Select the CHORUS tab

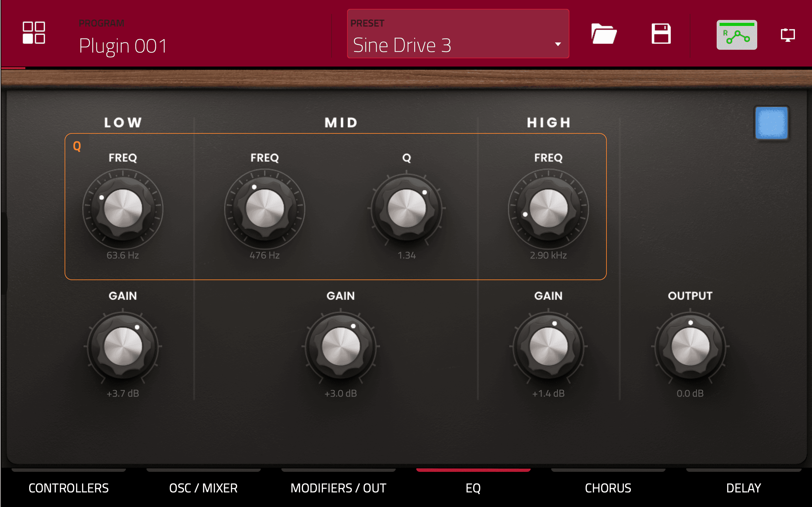click(x=608, y=488)
